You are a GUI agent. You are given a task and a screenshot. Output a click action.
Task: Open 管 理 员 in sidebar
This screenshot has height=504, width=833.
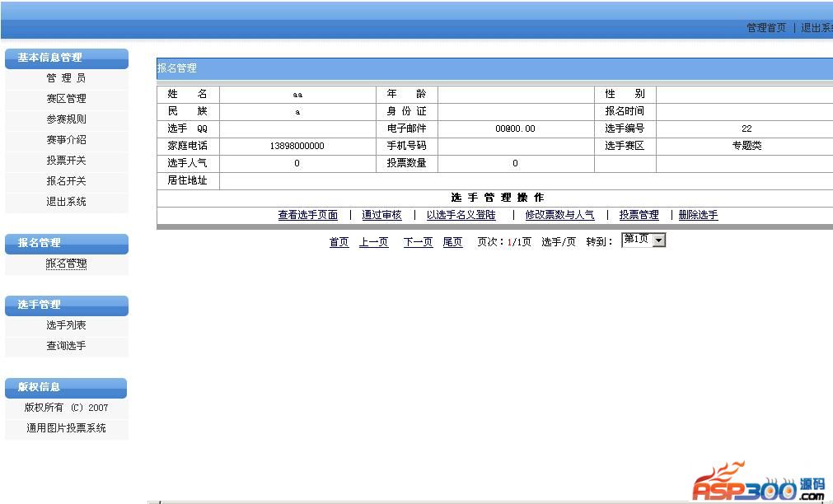pos(66,78)
